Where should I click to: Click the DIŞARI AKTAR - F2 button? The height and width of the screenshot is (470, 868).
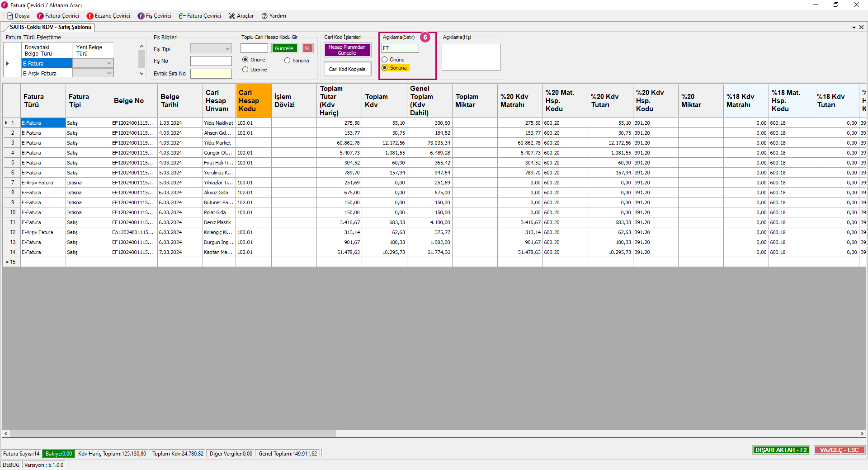781,450
